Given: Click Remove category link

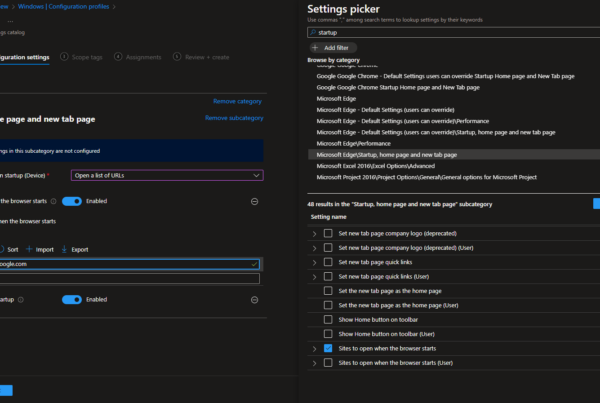Looking at the screenshot, I should pos(237,101).
